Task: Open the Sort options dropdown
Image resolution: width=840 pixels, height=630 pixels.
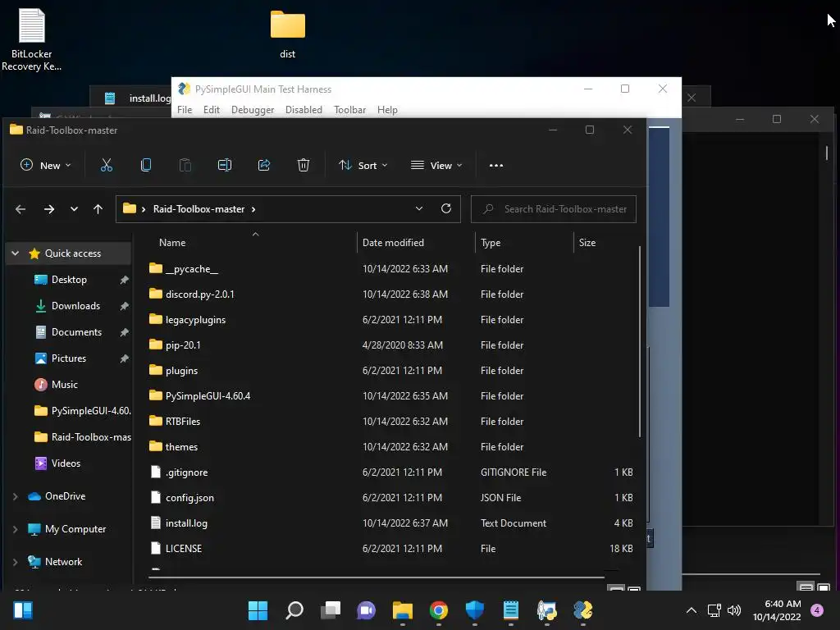Action: (x=363, y=165)
